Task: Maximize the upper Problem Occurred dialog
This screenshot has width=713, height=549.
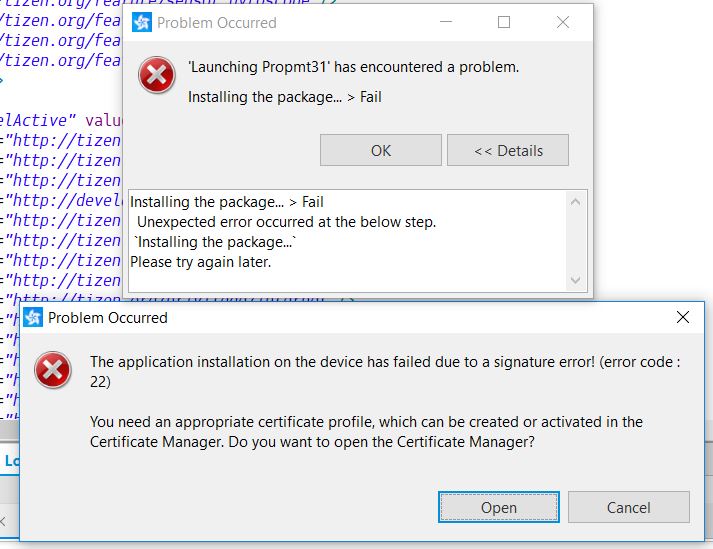Action: 504,23
